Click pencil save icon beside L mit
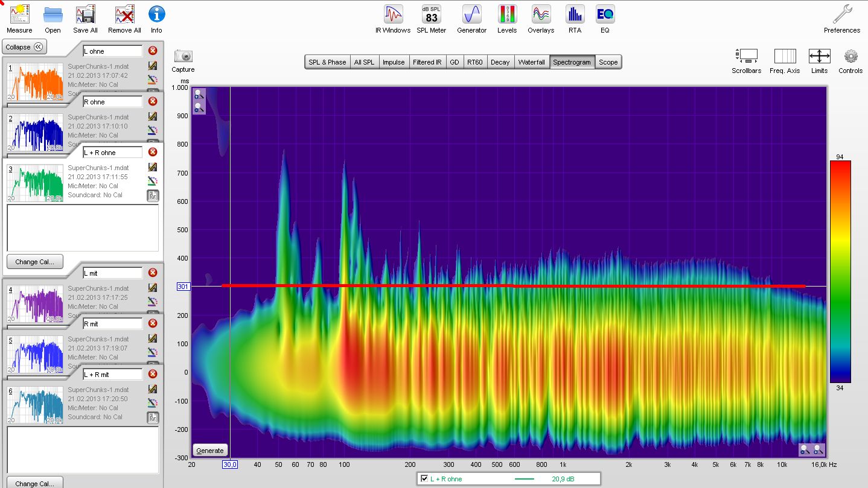This screenshot has height=488, width=868. pos(153,288)
